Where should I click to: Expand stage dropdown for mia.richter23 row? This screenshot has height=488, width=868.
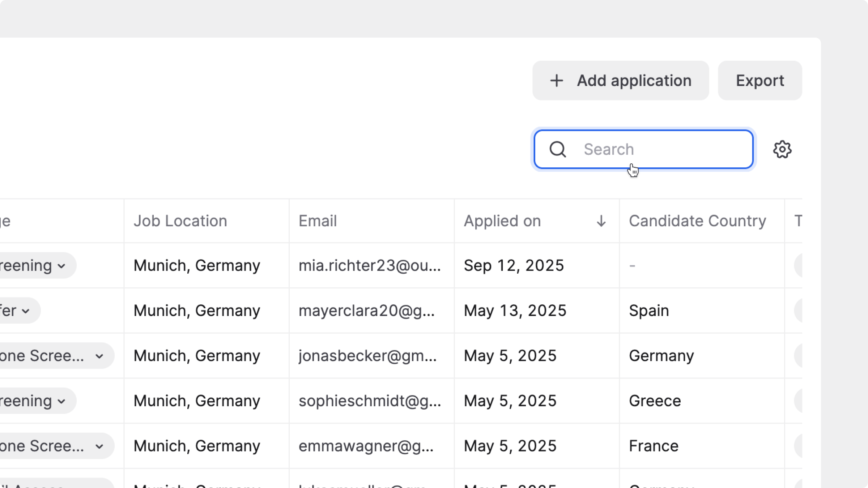coord(61,266)
